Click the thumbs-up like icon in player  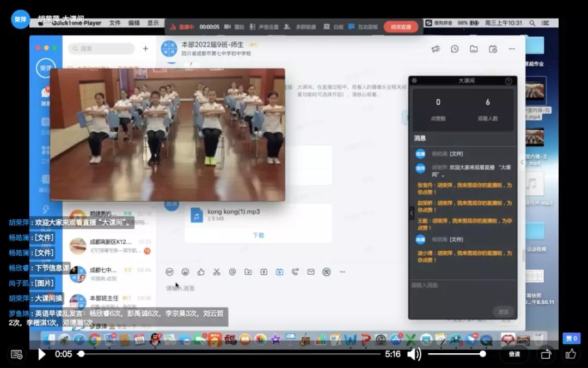click(x=571, y=354)
